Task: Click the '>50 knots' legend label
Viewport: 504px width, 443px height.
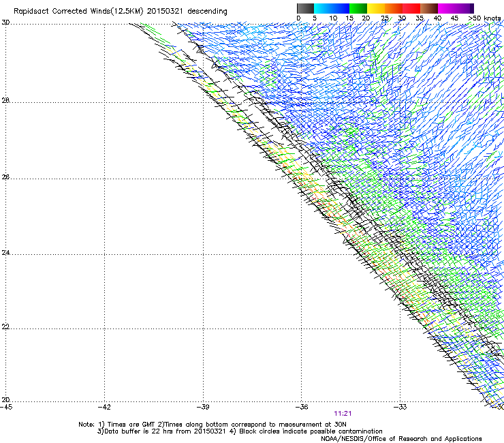Action: coord(484,18)
